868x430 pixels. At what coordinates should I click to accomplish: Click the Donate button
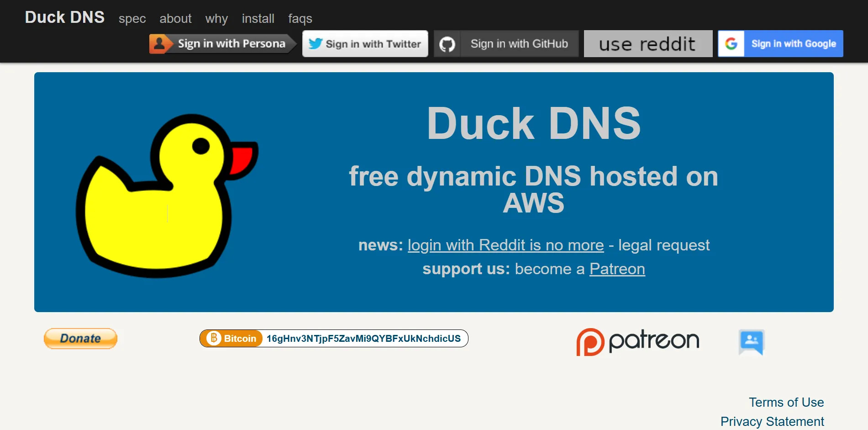coord(80,338)
